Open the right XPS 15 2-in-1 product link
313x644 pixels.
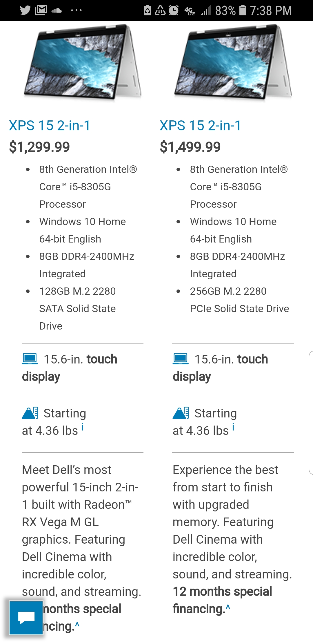pos(200,125)
